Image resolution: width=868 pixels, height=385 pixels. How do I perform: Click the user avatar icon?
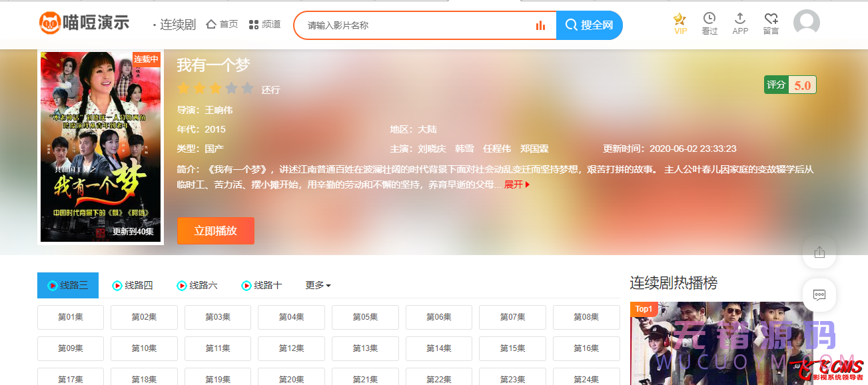[x=806, y=22]
